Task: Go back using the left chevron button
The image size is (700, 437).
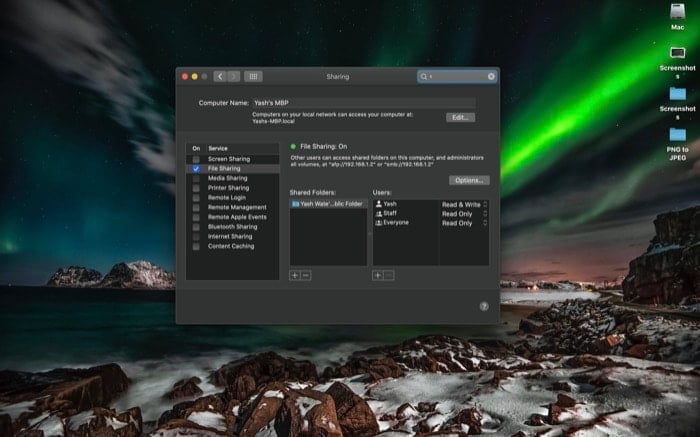Action: [220, 76]
